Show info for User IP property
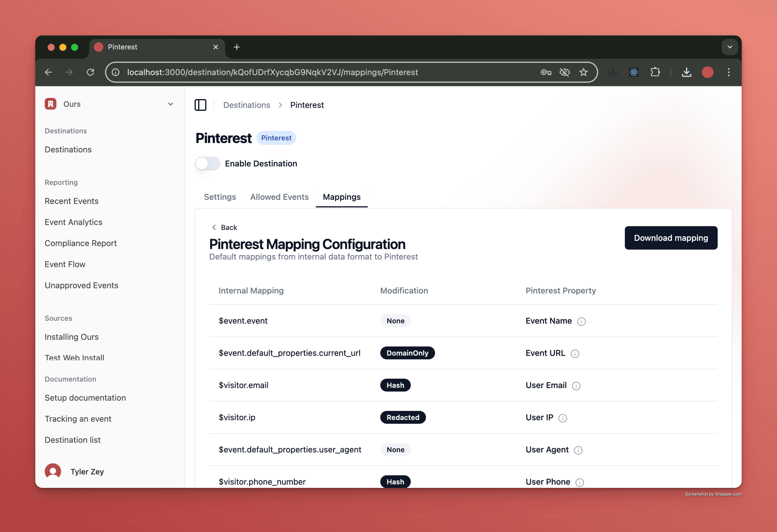Screen dimensions: 777x532 [x=563, y=418]
